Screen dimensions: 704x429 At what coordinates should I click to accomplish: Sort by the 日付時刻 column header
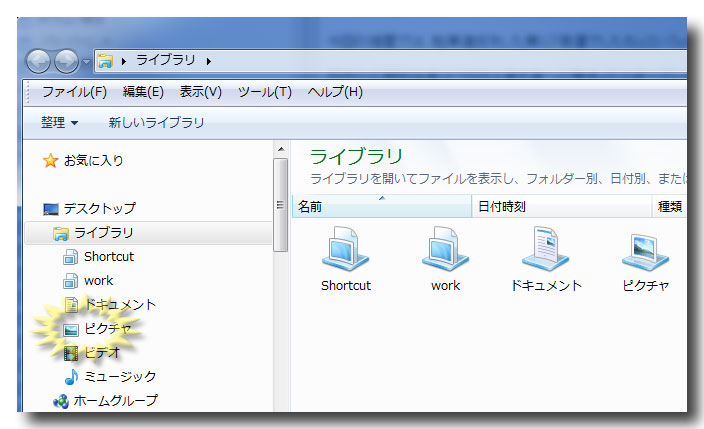click(560, 207)
